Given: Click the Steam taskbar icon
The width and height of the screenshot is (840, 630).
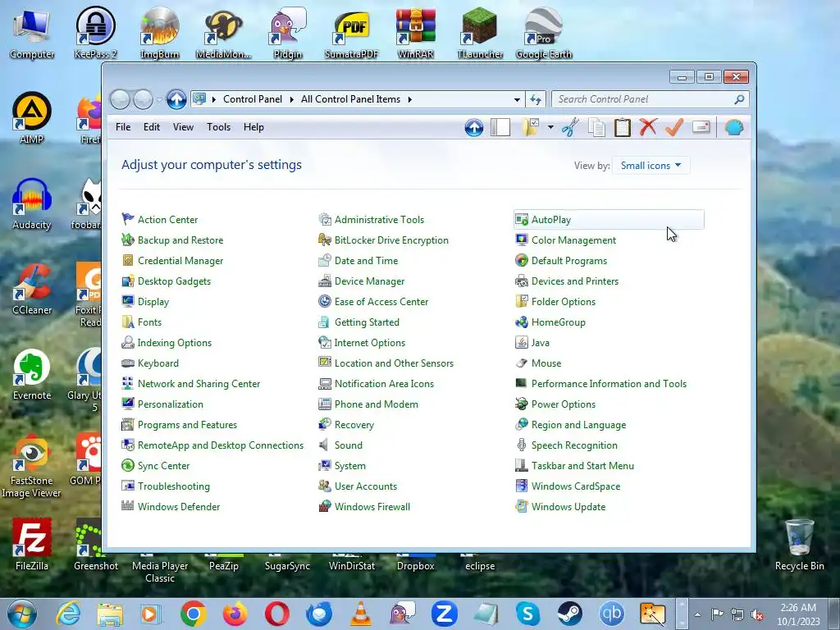Looking at the screenshot, I should (569, 614).
